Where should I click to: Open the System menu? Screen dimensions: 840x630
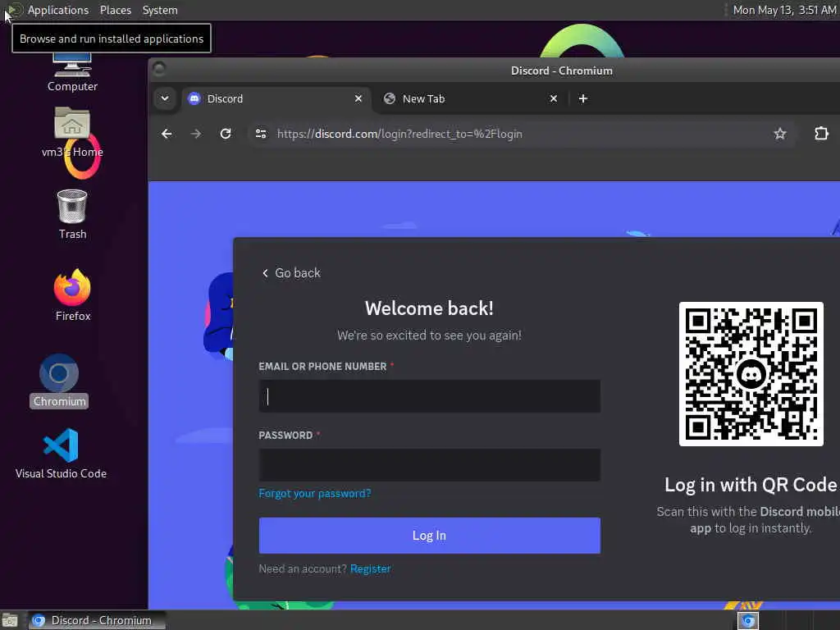[x=160, y=10]
